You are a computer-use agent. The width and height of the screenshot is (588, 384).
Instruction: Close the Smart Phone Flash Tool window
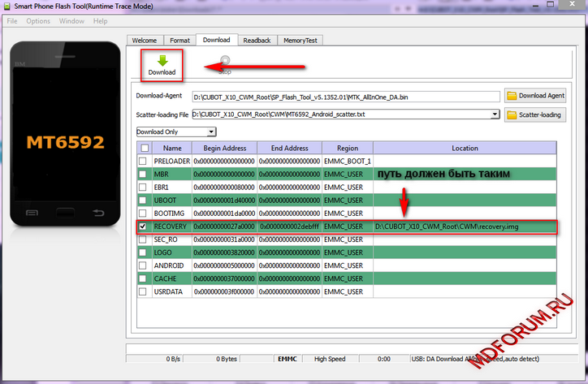point(573,5)
